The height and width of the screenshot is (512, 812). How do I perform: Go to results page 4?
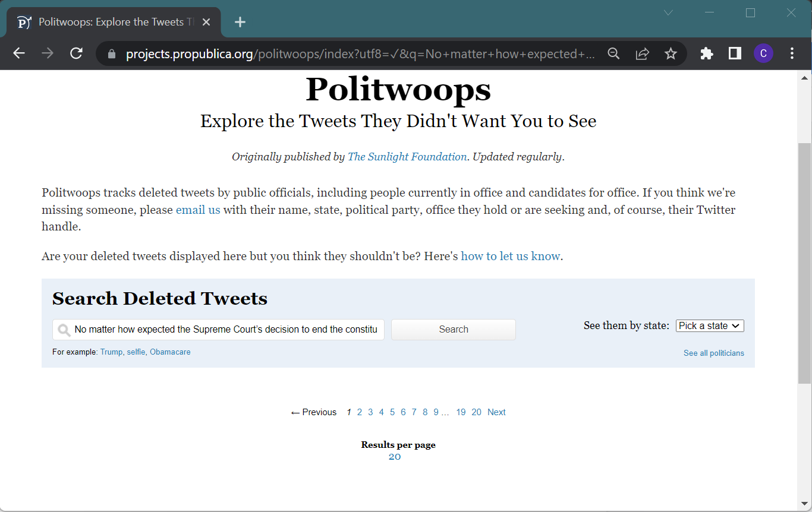pyautogui.click(x=382, y=412)
